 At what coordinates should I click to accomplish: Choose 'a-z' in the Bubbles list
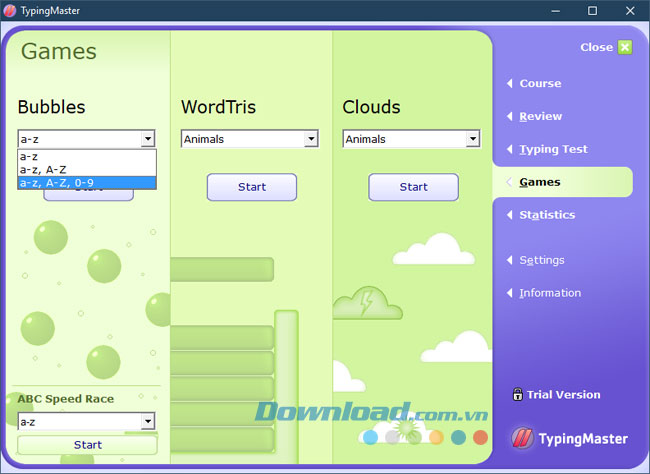87,156
